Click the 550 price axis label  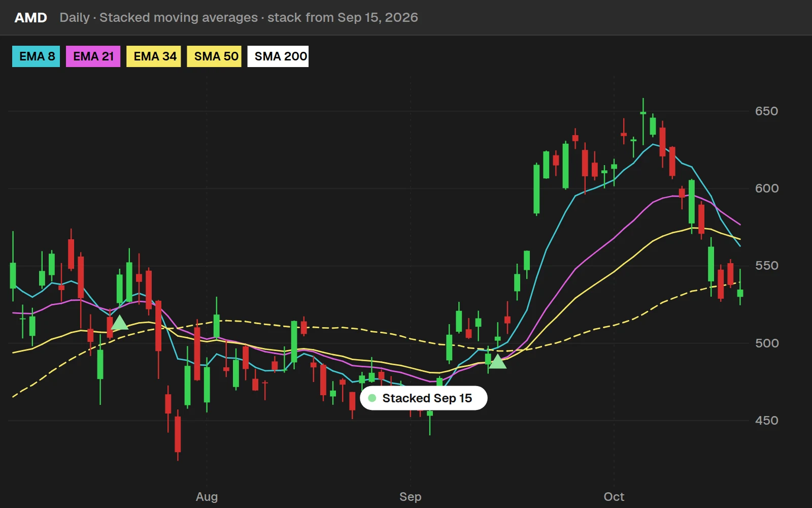pyautogui.click(x=766, y=266)
